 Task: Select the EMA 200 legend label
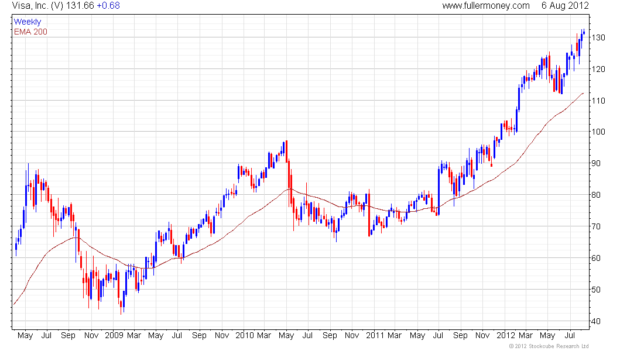click(30, 32)
